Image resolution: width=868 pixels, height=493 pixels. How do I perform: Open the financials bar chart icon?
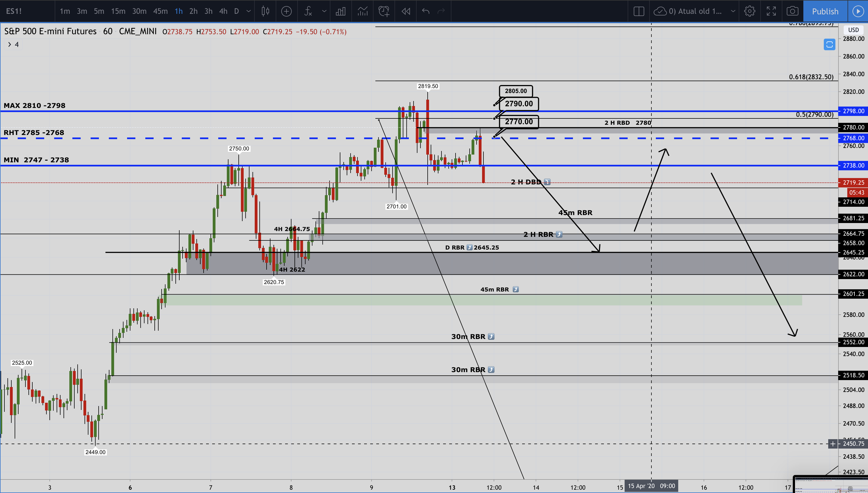tap(341, 11)
